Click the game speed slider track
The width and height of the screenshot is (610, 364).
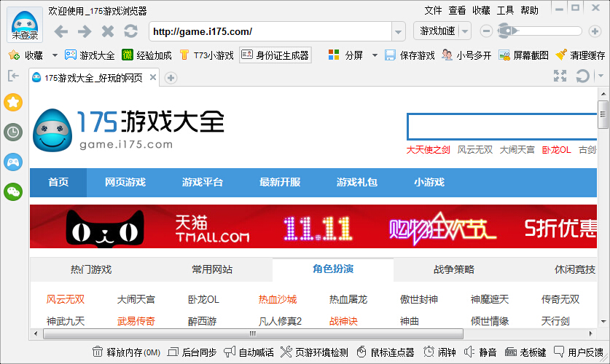pyautogui.click(x=547, y=31)
